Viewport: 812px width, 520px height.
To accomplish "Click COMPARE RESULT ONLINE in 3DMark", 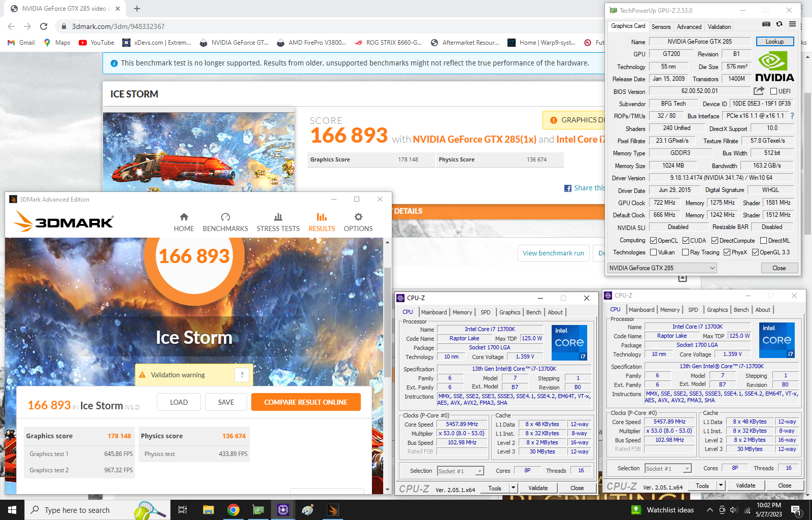I will (306, 402).
